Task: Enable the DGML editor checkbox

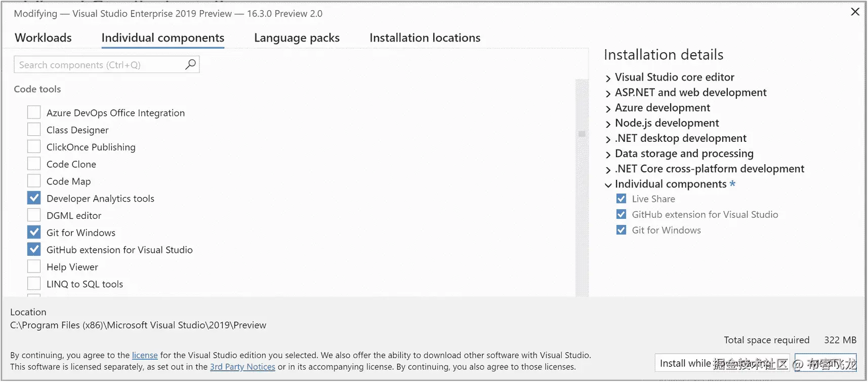Action: [34, 215]
